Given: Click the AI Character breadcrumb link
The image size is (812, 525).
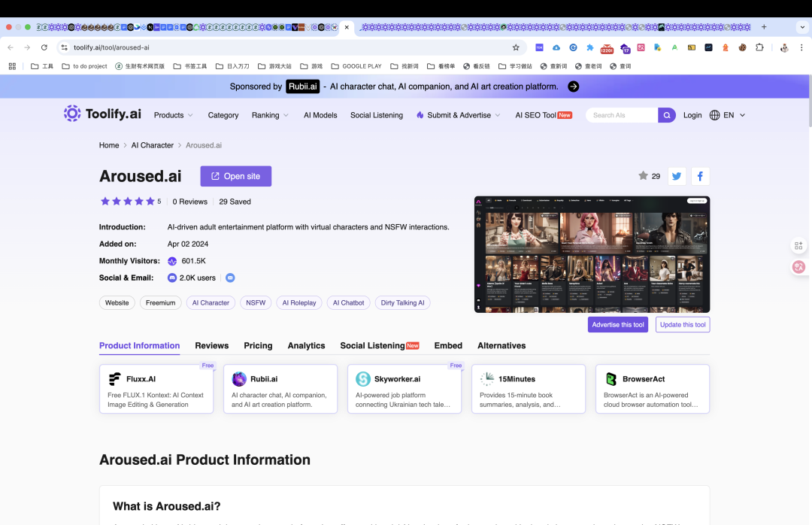Looking at the screenshot, I should [152, 145].
